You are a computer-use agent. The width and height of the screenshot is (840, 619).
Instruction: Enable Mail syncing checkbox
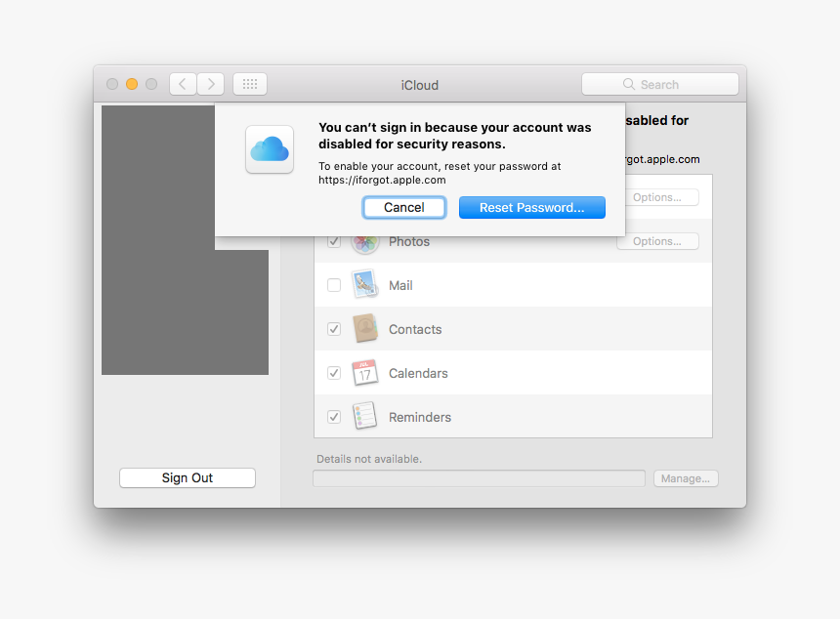tap(334, 284)
